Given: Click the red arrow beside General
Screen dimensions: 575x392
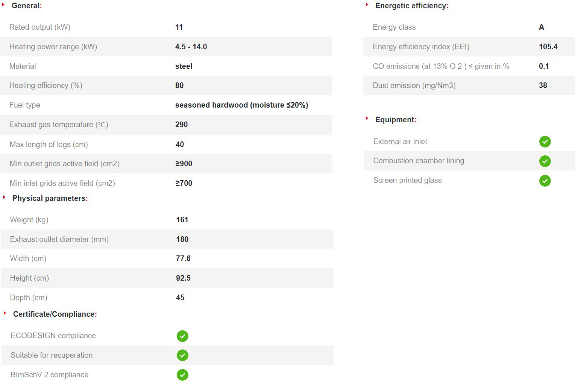Looking at the screenshot, I should point(3,5).
